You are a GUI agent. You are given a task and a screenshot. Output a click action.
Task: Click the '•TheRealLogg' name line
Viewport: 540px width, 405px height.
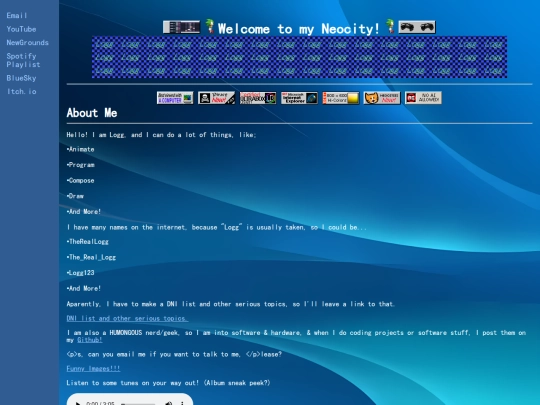[x=87, y=242]
